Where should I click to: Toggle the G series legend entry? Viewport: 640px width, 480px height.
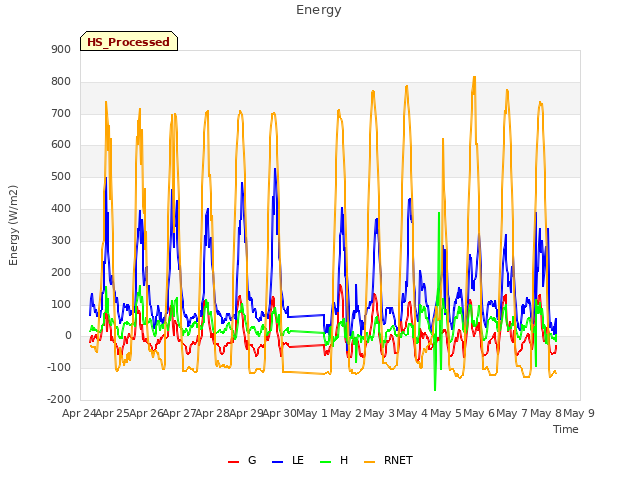click(x=242, y=460)
